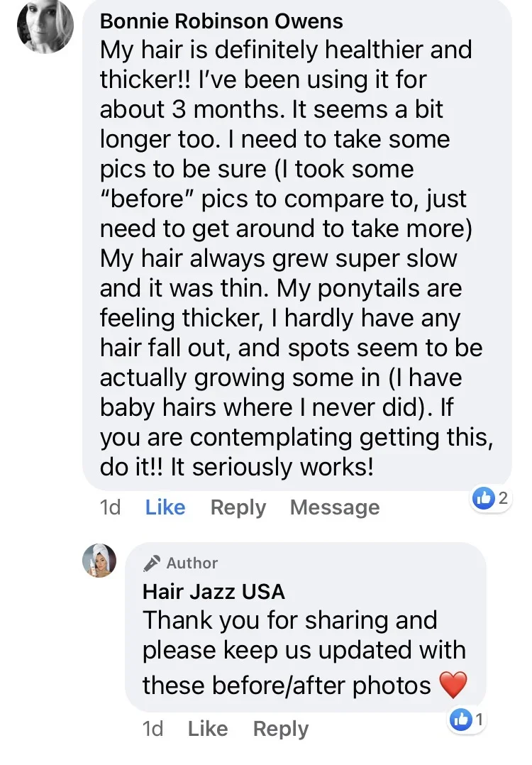
Task: Click the Bonnie Robinson Owens name link
Action: 221,21
